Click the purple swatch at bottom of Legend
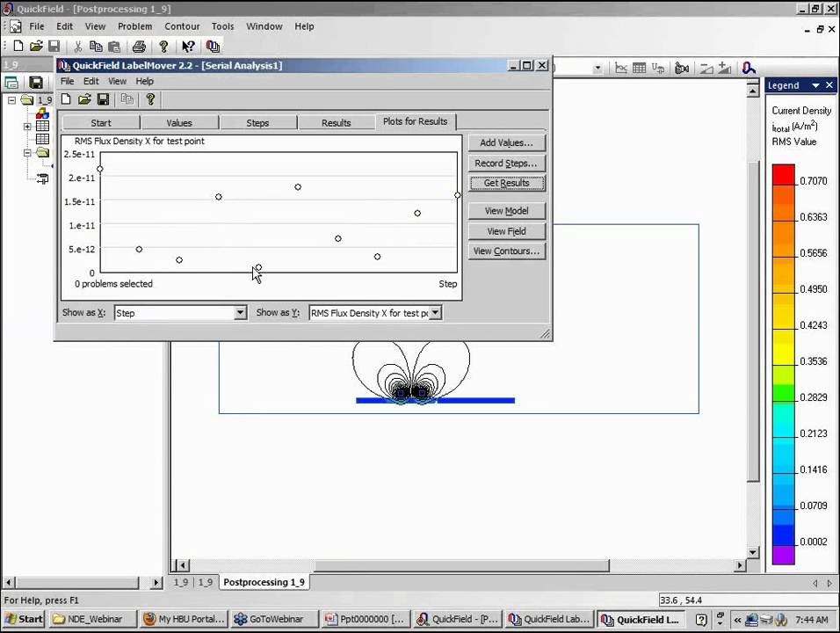Viewport: 840px width, 633px height. tap(783, 555)
